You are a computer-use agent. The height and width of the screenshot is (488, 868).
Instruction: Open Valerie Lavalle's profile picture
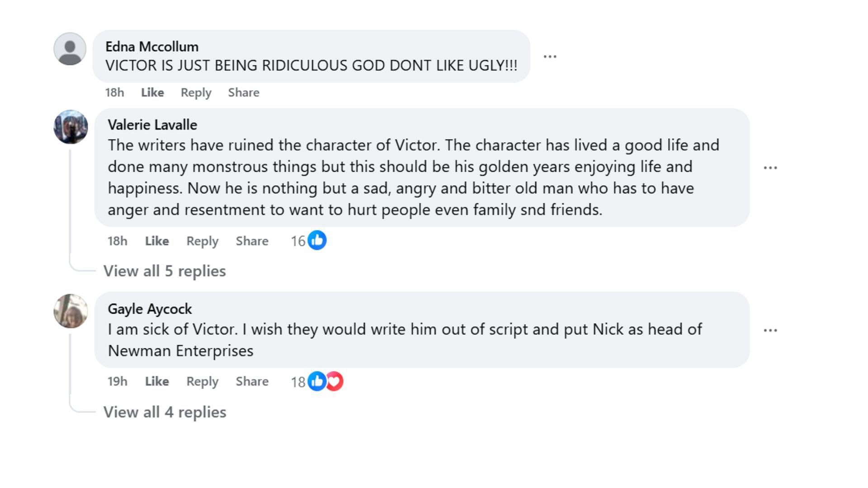pyautogui.click(x=71, y=127)
